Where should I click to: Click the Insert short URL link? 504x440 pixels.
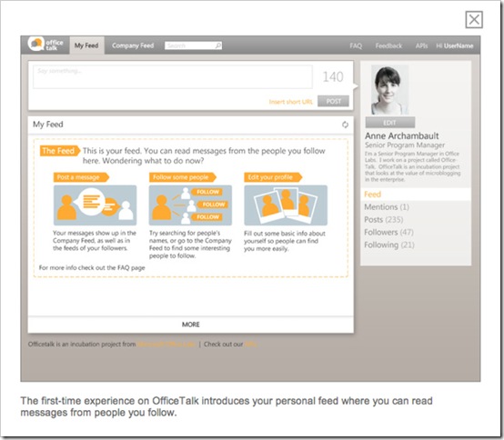pyautogui.click(x=290, y=102)
